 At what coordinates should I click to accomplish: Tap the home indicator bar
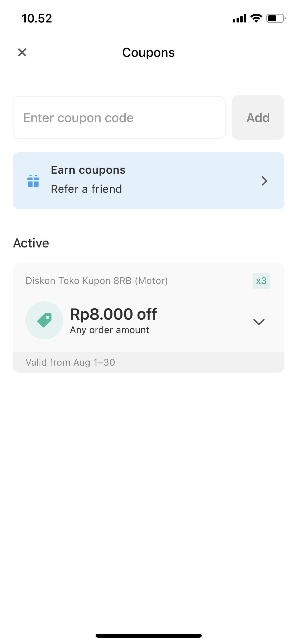tap(149, 636)
